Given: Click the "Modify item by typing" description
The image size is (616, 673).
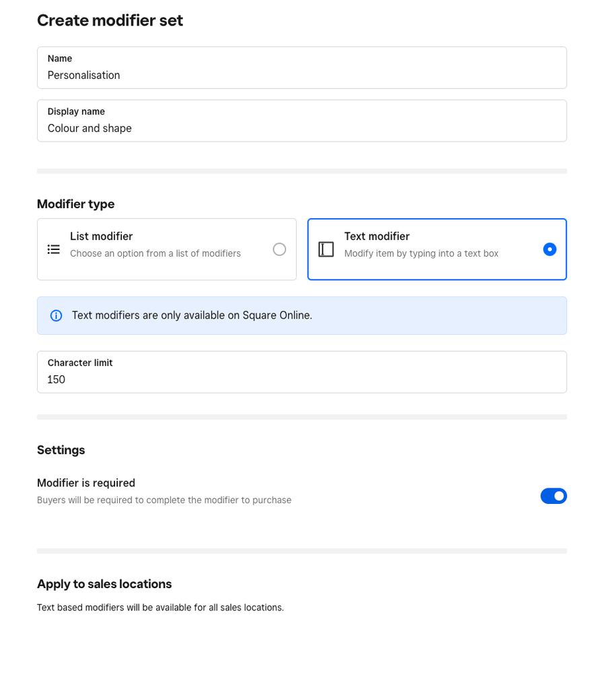Looking at the screenshot, I should point(421,253).
